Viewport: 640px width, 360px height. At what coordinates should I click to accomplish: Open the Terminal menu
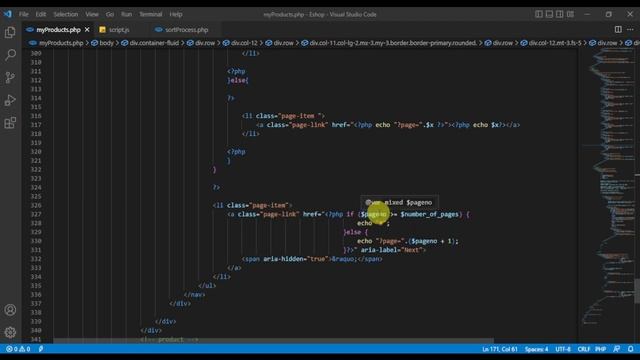coord(151,14)
